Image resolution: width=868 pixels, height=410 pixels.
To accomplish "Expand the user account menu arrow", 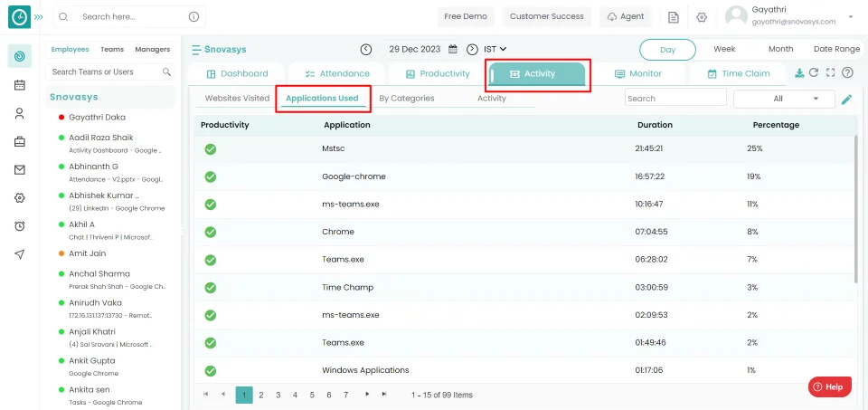I will [851, 17].
